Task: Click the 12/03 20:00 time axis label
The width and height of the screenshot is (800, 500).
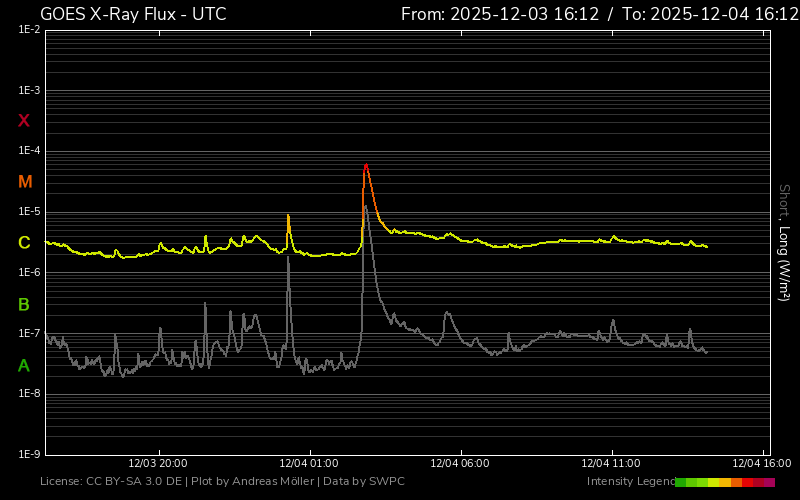Action: click(x=158, y=463)
